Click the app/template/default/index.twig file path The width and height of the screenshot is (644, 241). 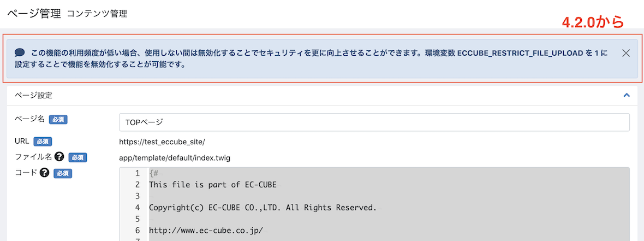175,158
